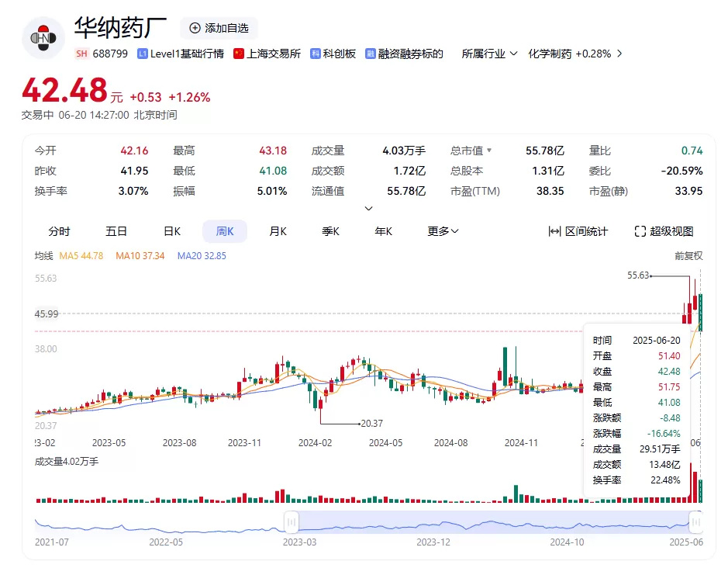Click the China flag icon

coord(239,54)
